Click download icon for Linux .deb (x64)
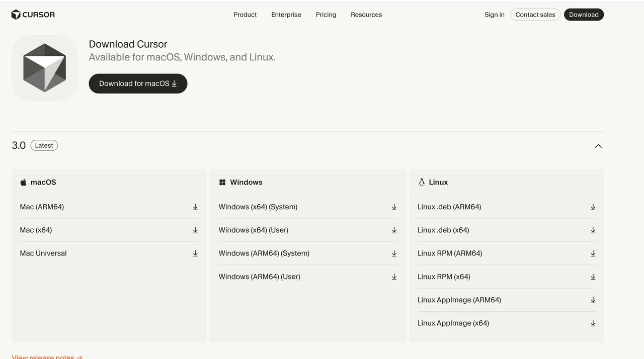The image size is (644, 359). click(x=593, y=230)
